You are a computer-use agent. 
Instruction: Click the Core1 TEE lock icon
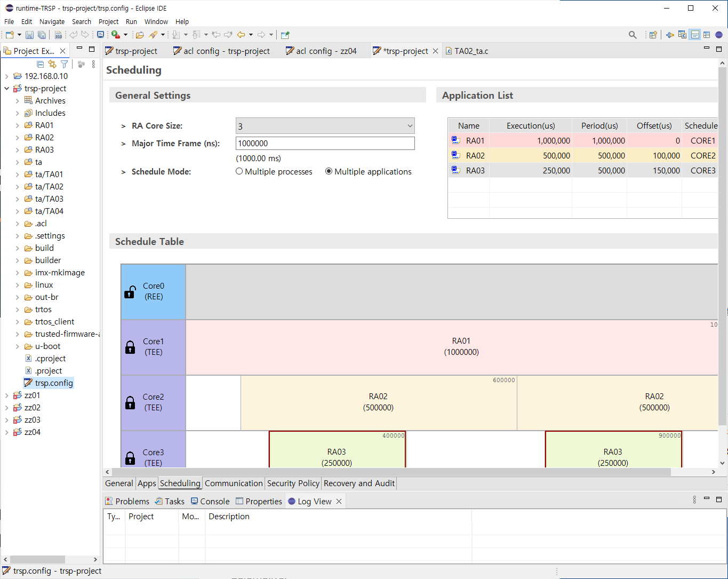[130, 347]
